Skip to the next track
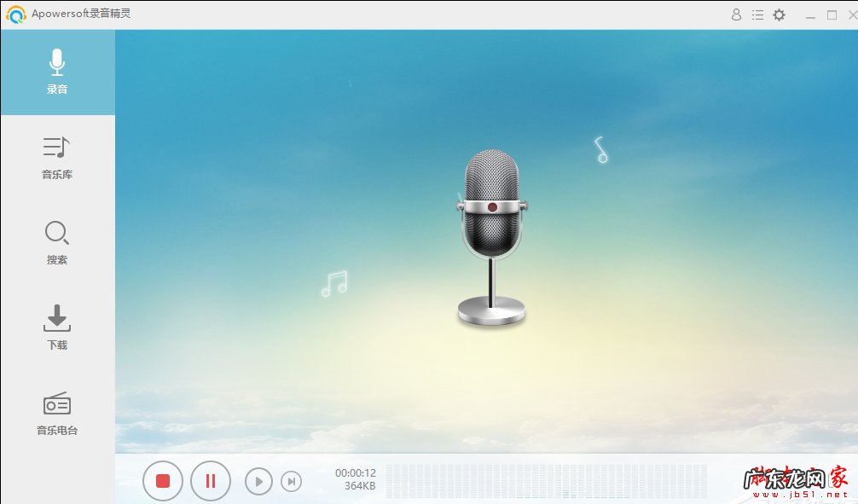This screenshot has width=858, height=504. tap(292, 481)
